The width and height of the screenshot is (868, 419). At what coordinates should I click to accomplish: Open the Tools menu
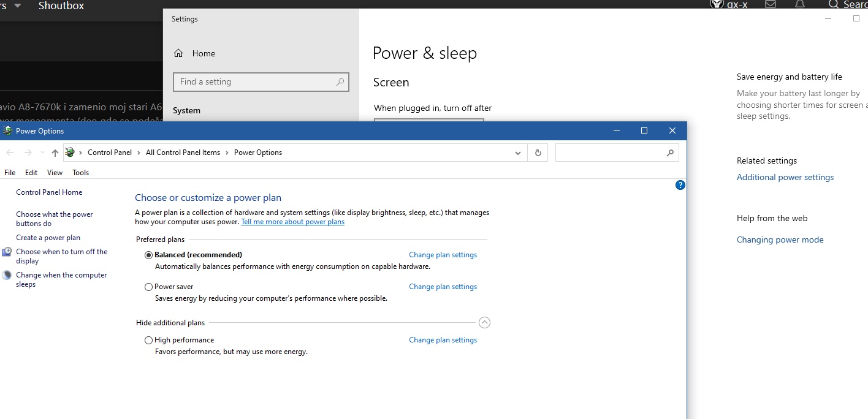pos(80,173)
